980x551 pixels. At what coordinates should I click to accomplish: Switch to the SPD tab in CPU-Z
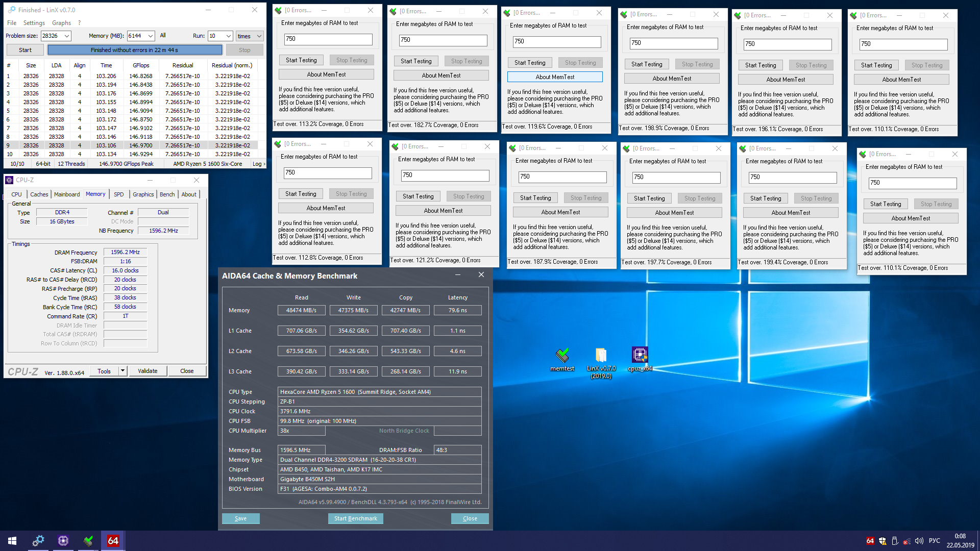tap(118, 194)
